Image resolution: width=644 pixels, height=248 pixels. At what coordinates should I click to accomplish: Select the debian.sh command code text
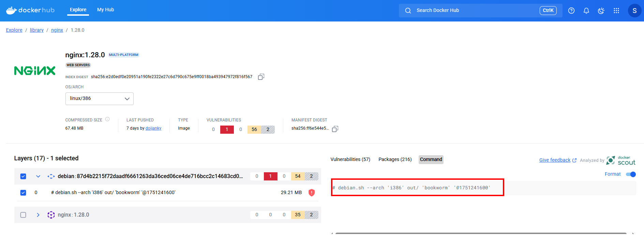pos(411,188)
